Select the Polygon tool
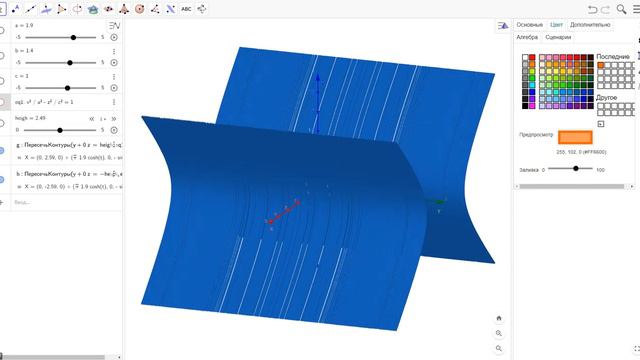Image resolution: width=640 pixels, height=360 pixels. point(62,9)
